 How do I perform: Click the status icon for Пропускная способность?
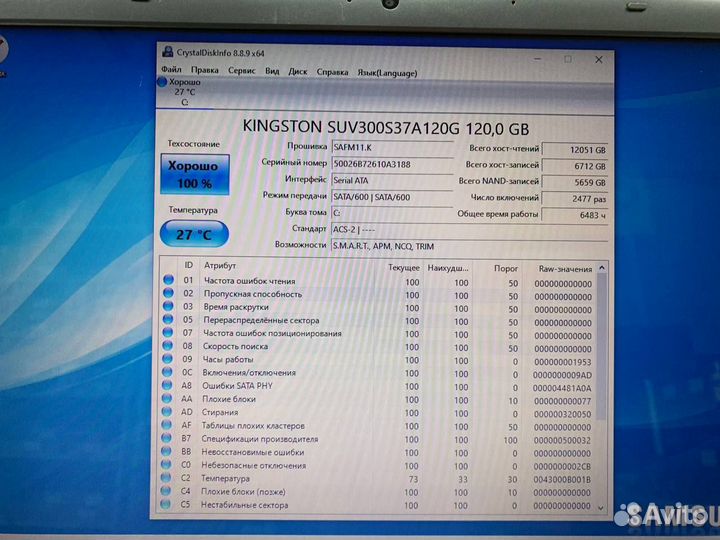[168, 292]
